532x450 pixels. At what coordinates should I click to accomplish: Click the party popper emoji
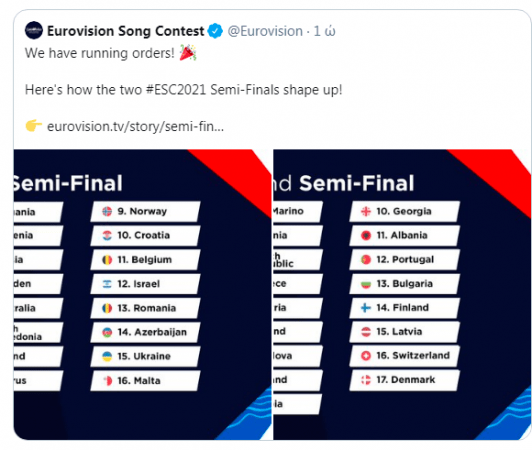[x=188, y=53]
